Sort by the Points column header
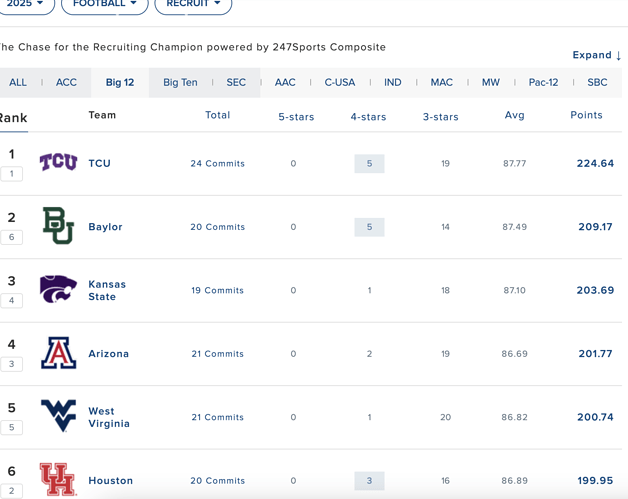This screenshot has width=628, height=499. click(586, 115)
